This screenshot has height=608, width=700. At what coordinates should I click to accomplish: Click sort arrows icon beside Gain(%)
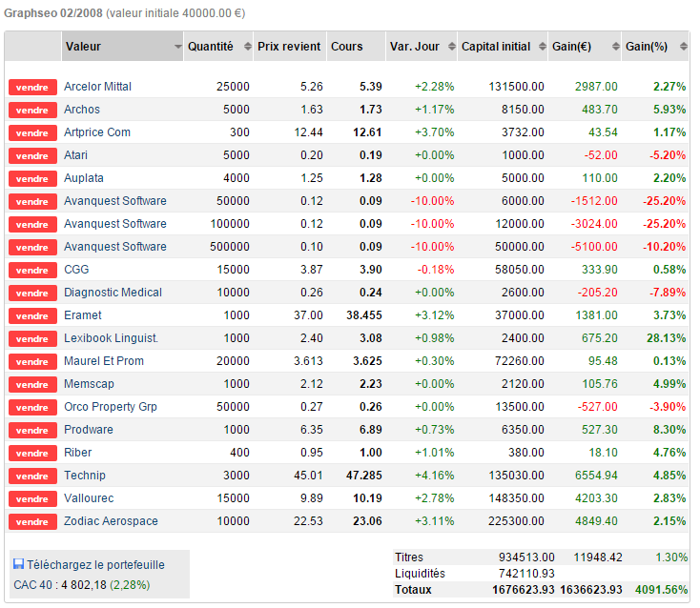[x=683, y=47]
